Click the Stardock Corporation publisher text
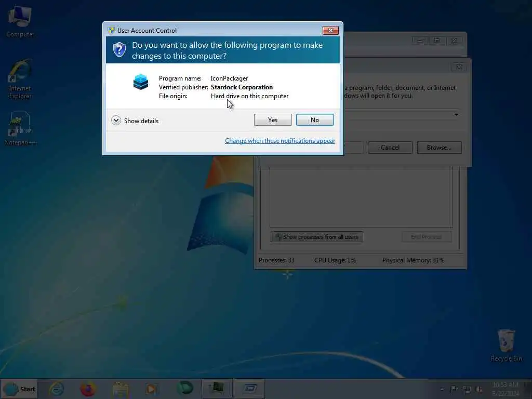Image resolution: width=532 pixels, height=399 pixels. pos(242,87)
